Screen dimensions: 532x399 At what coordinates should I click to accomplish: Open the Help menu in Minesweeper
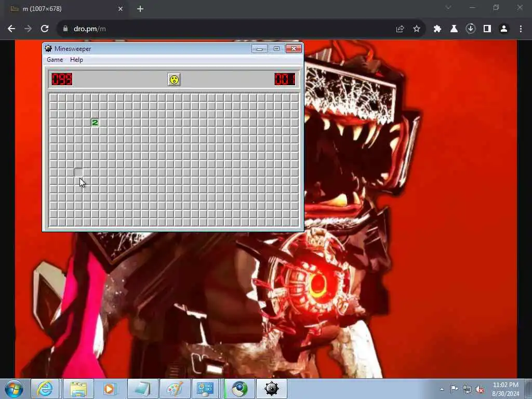[x=77, y=60]
